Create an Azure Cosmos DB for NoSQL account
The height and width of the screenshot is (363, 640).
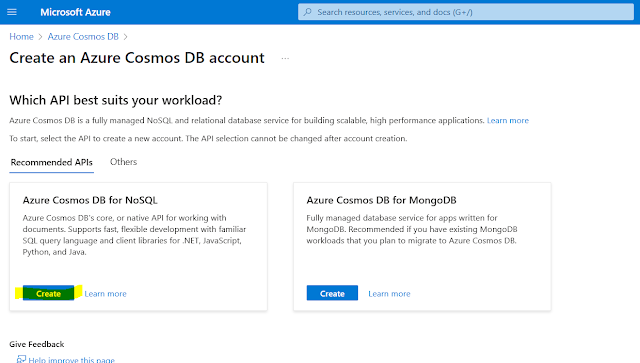[48, 293]
